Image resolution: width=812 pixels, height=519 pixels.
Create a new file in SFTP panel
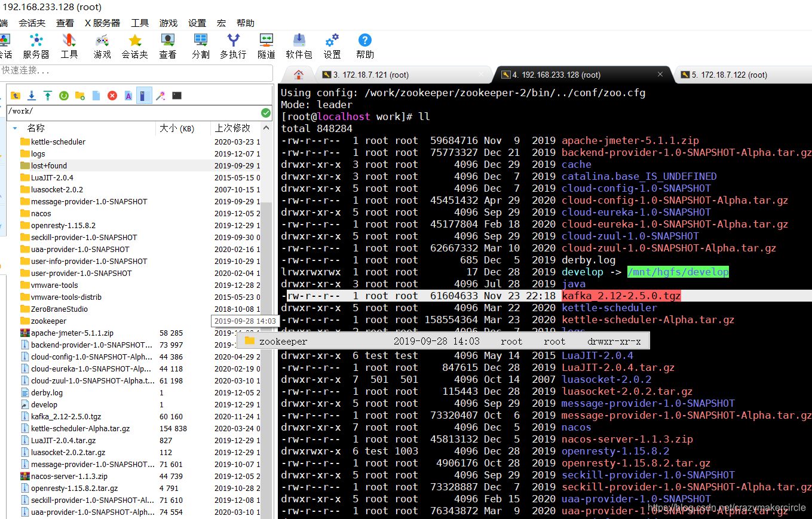coord(96,96)
